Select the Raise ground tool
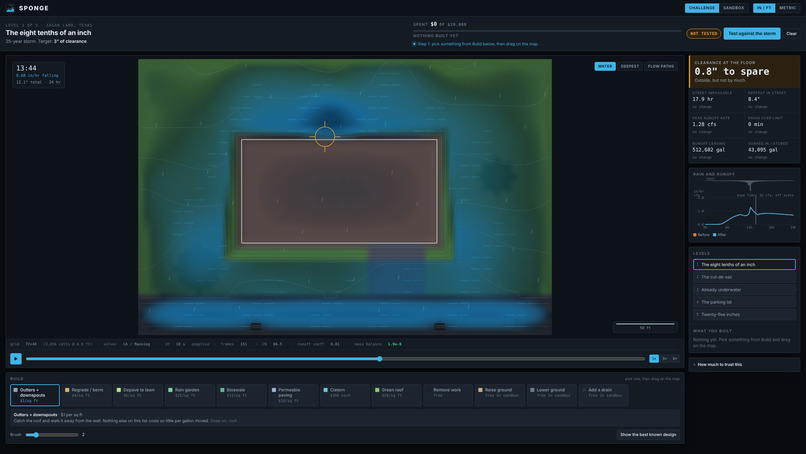This screenshot has height=454, width=806. click(500, 395)
